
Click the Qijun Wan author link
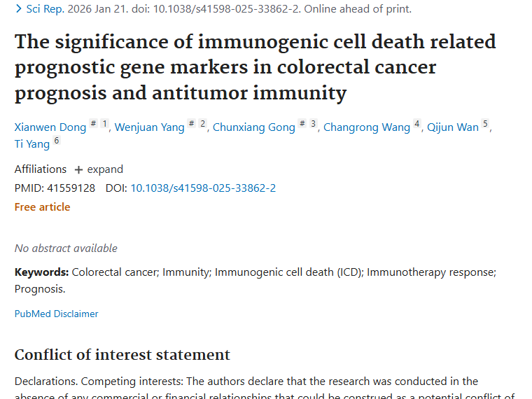[453, 127]
